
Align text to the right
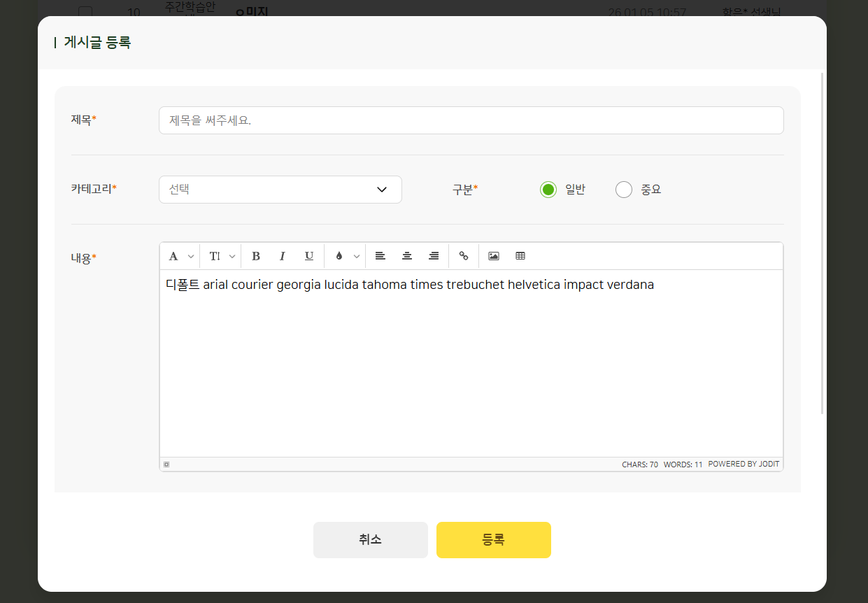[x=434, y=256]
